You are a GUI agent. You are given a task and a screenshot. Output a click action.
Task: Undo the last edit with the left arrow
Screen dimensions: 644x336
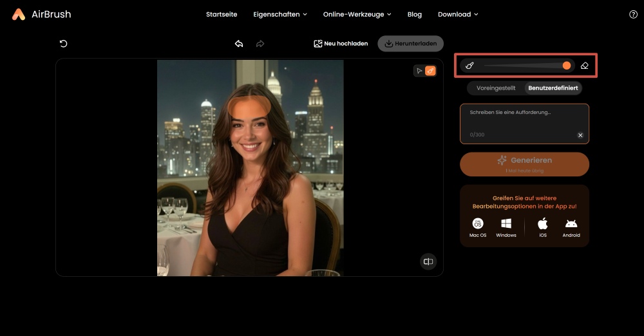[x=239, y=44]
